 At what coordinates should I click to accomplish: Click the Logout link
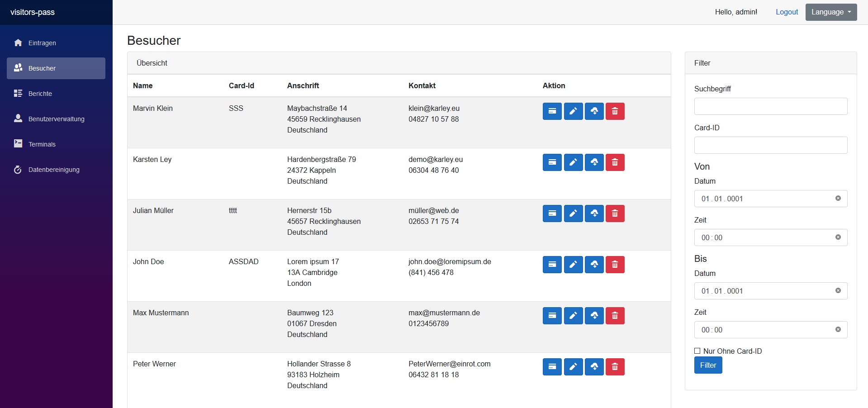[x=787, y=12]
